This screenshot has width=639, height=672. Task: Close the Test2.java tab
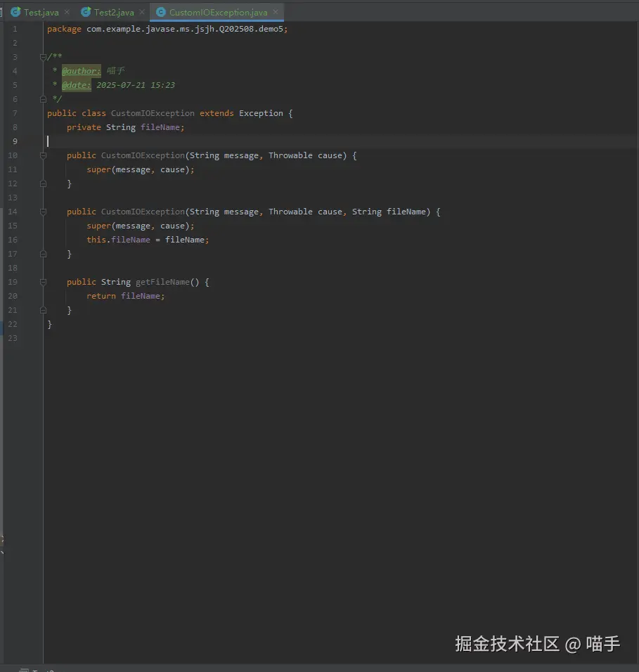point(142,12)
